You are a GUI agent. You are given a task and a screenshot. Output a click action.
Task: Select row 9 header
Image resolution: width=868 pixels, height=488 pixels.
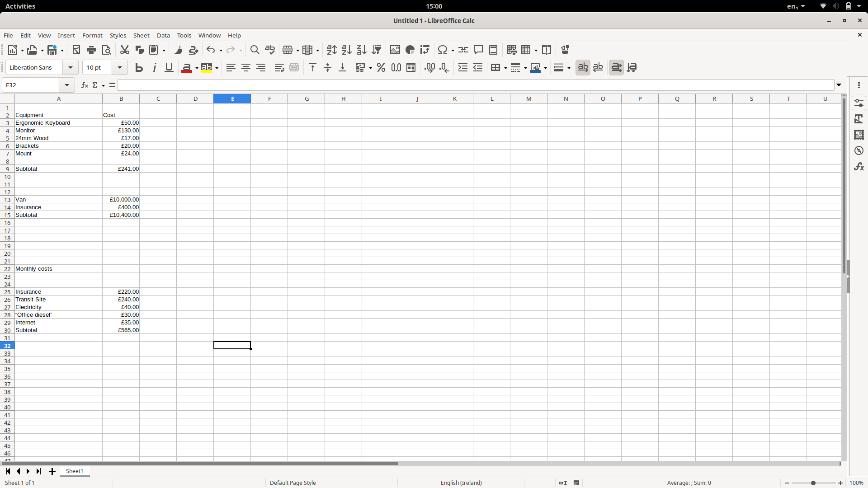pyautogui.click(x=7, y=169)
